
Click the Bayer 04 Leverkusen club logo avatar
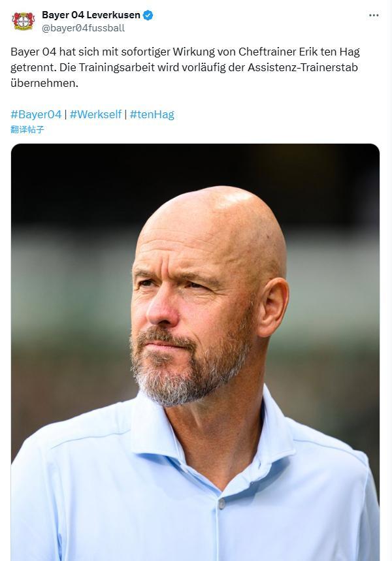click(23, 21)
